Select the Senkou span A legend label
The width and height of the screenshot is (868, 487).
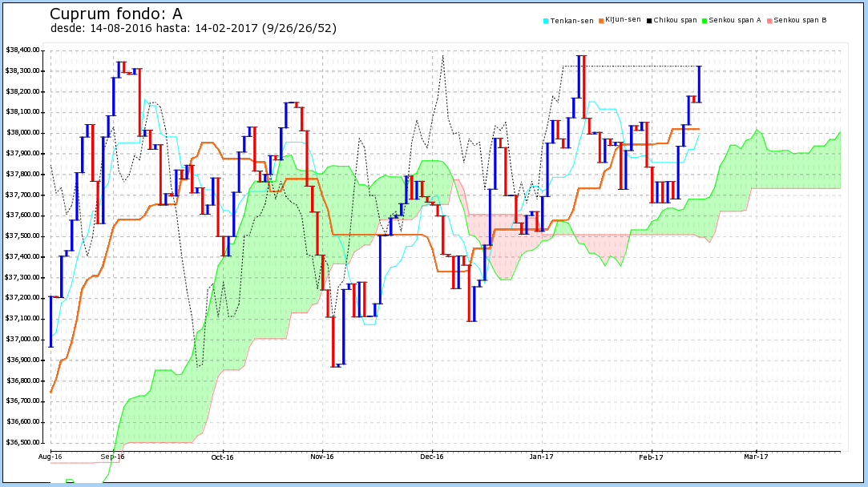[735, 20]
